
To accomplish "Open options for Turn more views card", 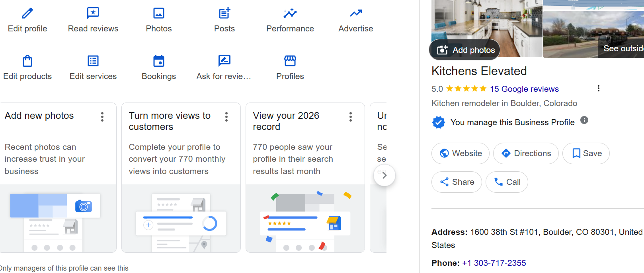I will point(226,116).
